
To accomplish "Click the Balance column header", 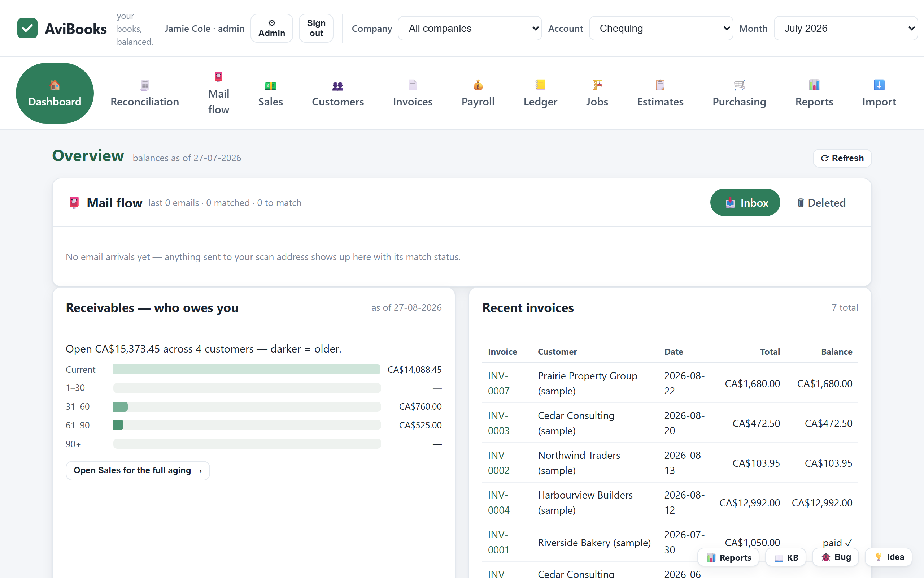I will [x=837, y=352].
